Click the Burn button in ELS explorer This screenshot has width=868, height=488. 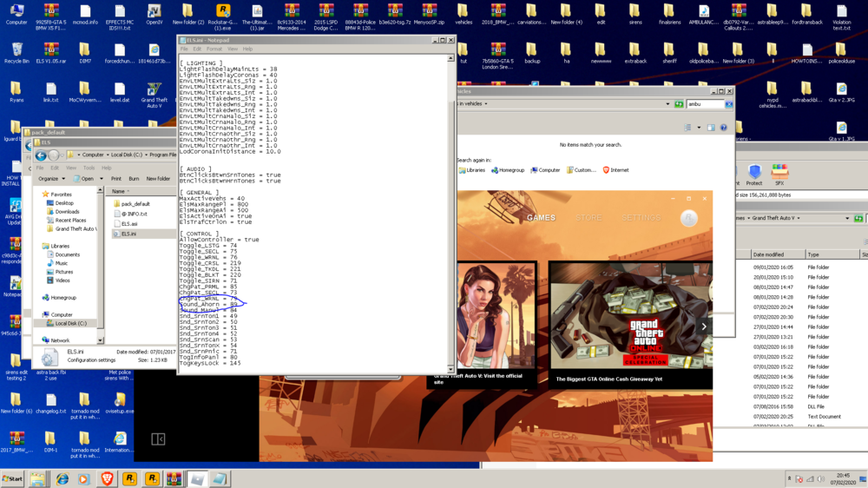134,179
